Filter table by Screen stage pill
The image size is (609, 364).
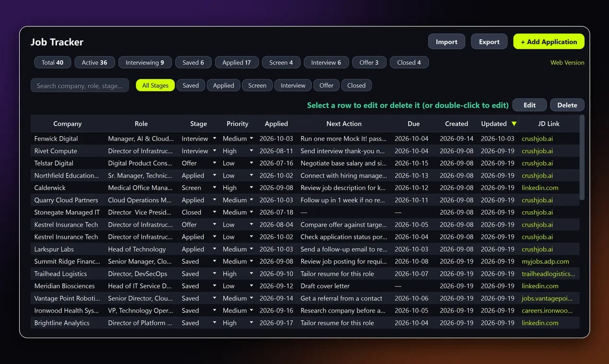(x=257, y=85)
